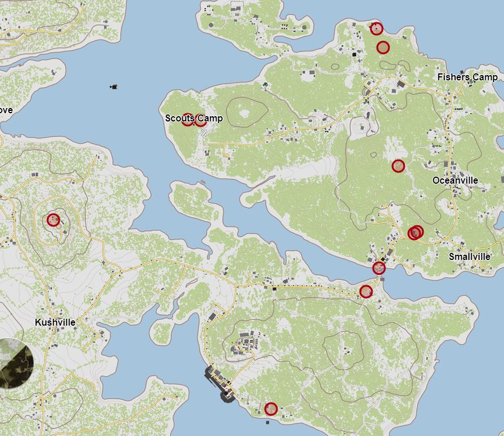Click the small black shipwreck icon in water
The height and width of the screenshot is (436, 504).
click(114, 87)
